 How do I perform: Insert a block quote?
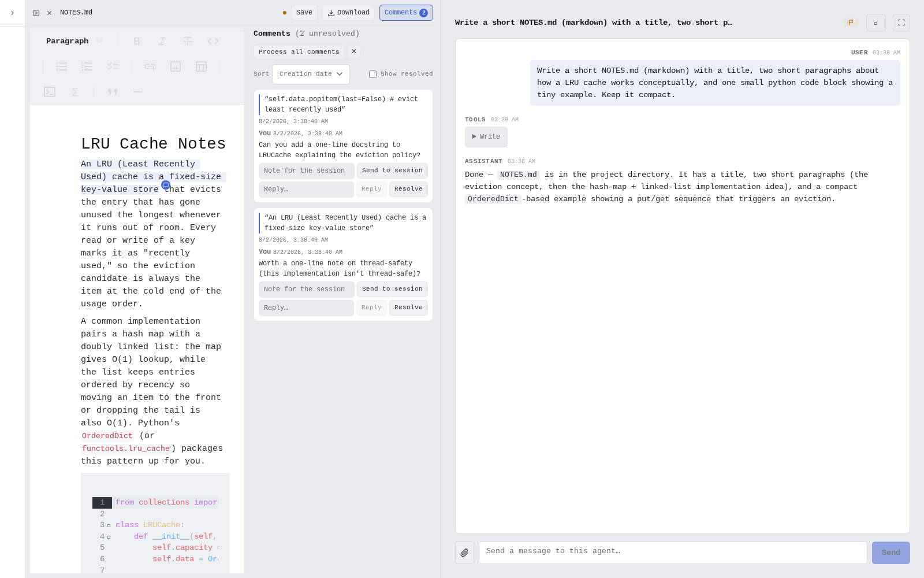click(112, 92)
